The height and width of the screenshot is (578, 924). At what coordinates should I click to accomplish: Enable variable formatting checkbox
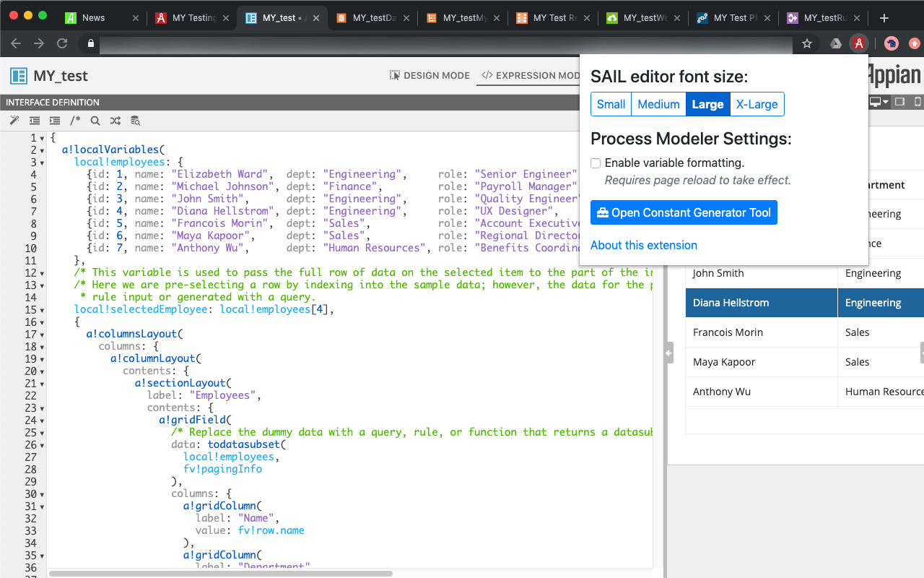click(595, 163)
